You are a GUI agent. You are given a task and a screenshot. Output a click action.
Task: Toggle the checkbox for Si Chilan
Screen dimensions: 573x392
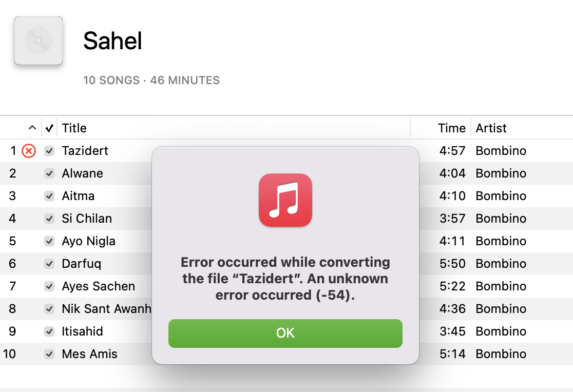point(49,219)
